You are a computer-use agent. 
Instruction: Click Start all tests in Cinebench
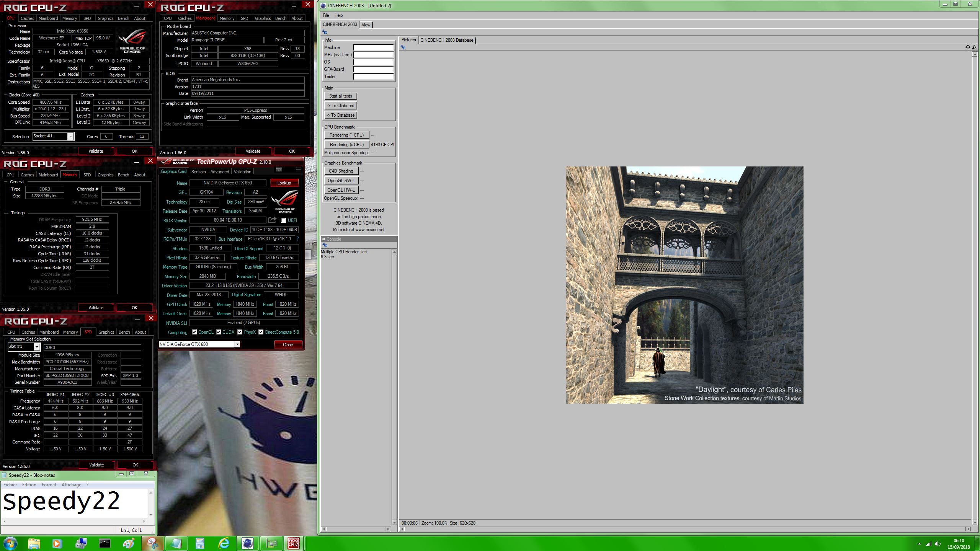340,96
